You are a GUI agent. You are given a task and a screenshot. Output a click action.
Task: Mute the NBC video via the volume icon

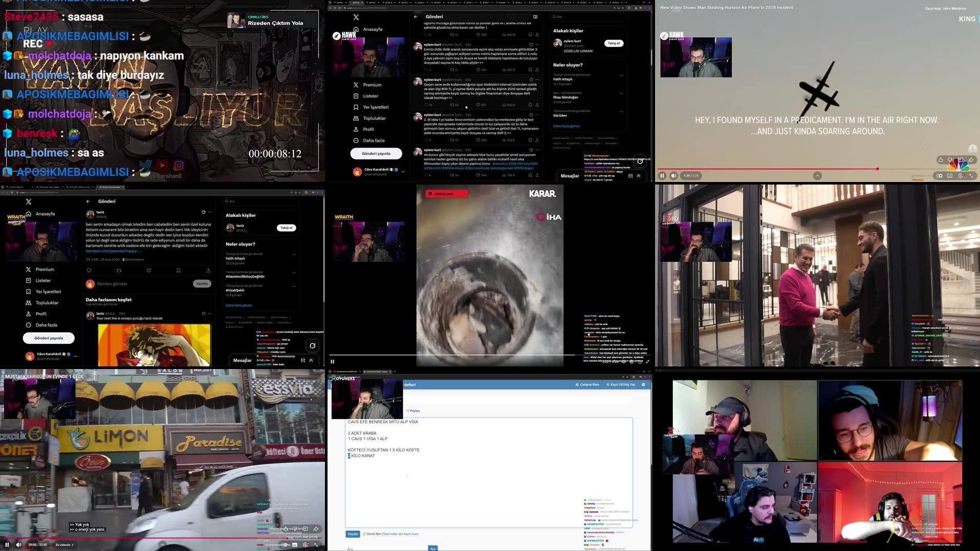point(674,175)
